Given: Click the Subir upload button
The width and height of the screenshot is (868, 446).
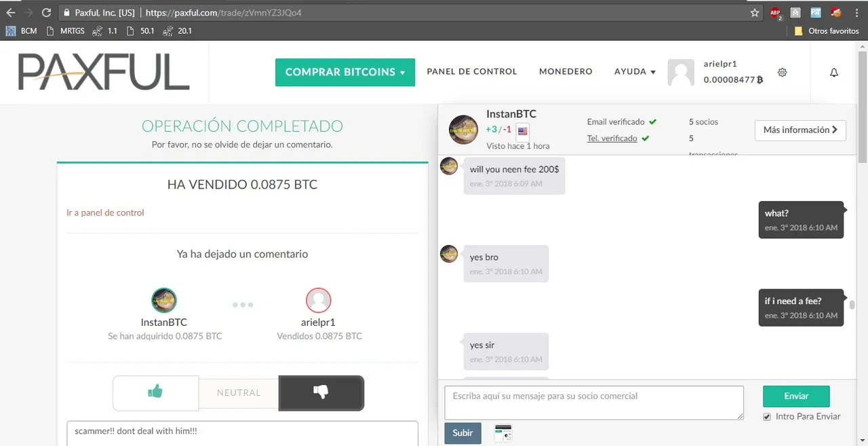Looking at the screenshot, I should tap(462, 433).
